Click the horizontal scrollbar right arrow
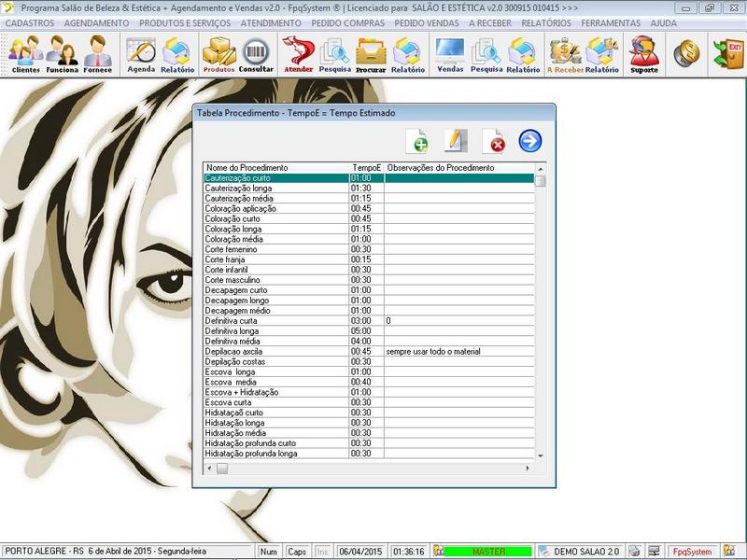The width and height of the screenshot is (747, 560). [x=528, y=469]
